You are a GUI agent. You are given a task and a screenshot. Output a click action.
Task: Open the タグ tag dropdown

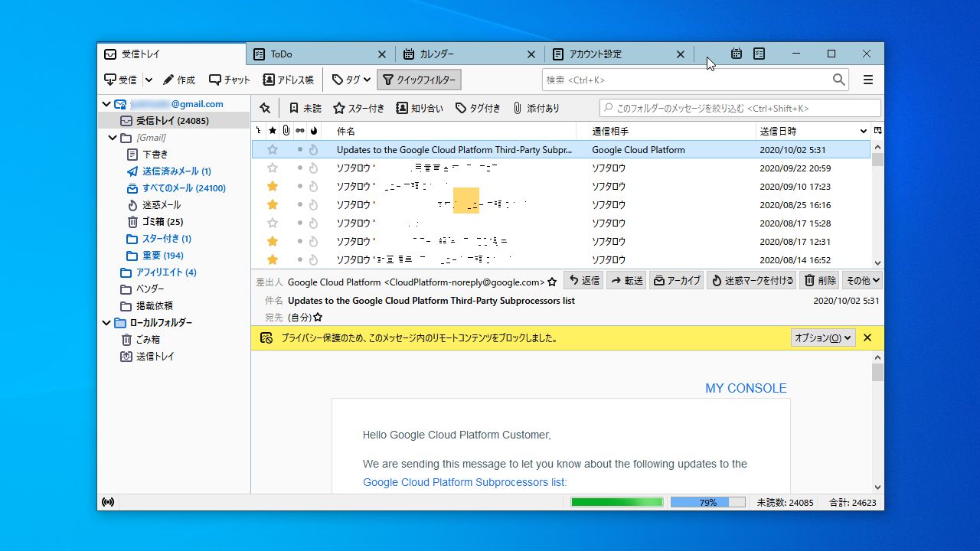351,80
